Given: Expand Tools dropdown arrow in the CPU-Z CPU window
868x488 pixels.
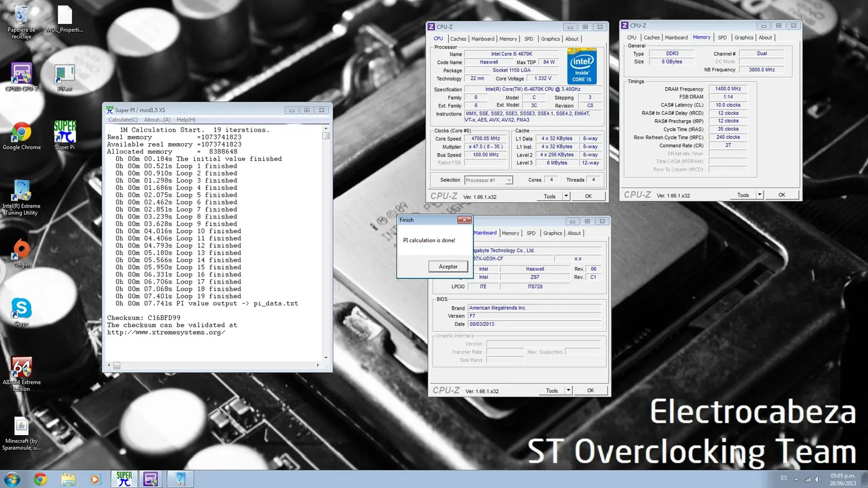Looking at the screenshot, I should click(x=566, y=196).
